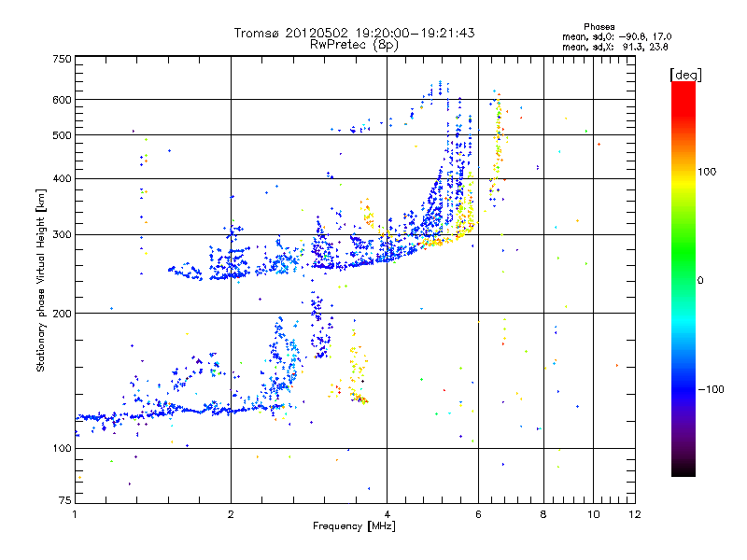Click the 'RwPretec (8p)' subtitle

[354, 45]
